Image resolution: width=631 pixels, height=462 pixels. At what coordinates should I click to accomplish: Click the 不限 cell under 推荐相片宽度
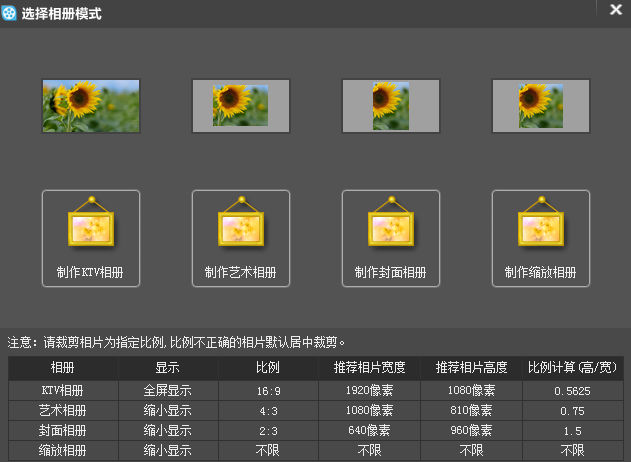tap(369, 450)
